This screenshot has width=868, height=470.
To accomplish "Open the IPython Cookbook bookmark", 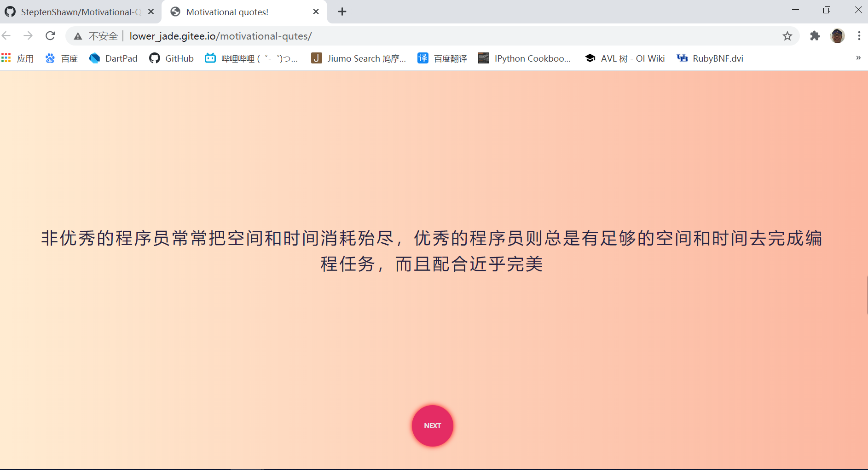I will [x=525, y=58].
